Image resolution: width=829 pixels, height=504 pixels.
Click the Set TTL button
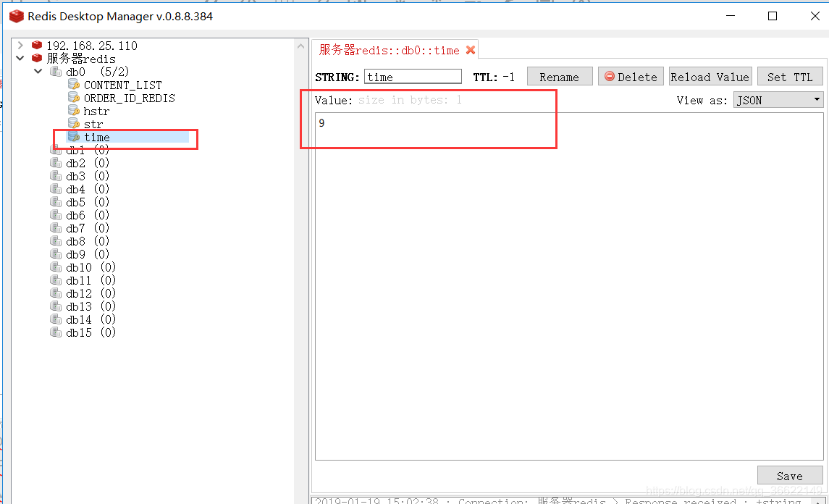click(790, 77)
